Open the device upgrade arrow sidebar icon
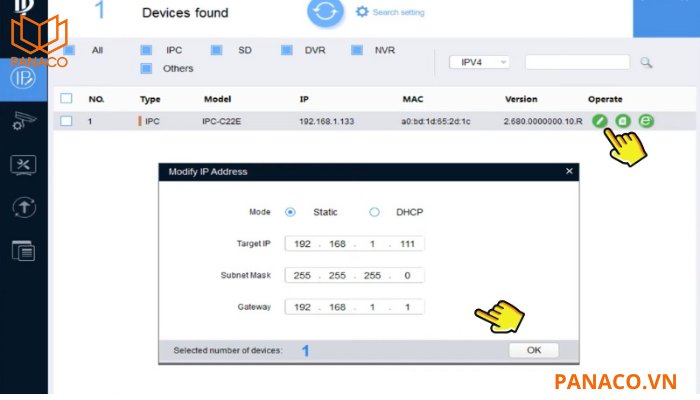Image resolution: width=700 pixels, height=400 pixels. pos(24,207)
